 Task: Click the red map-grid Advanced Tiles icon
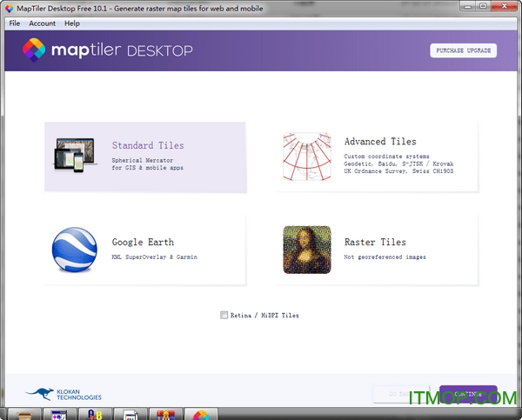click(307, 157)
